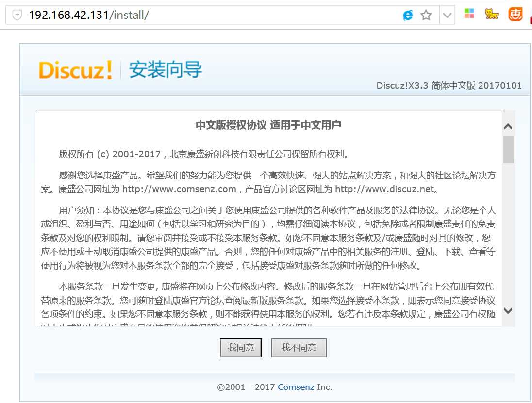Viewport: 532px width, 403px height.
Task: Click the address bar URL 192.168.42.131/install/
Action: (x=89, y=15)
